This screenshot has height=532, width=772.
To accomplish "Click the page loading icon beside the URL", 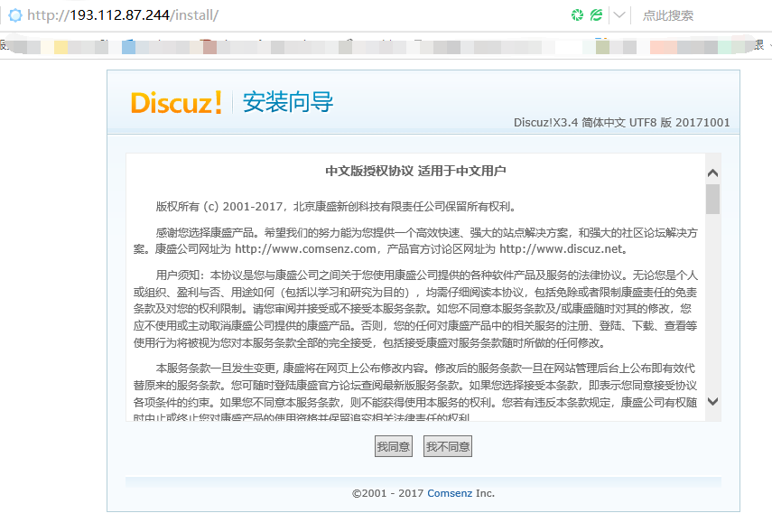I will [x=15, y=15].
